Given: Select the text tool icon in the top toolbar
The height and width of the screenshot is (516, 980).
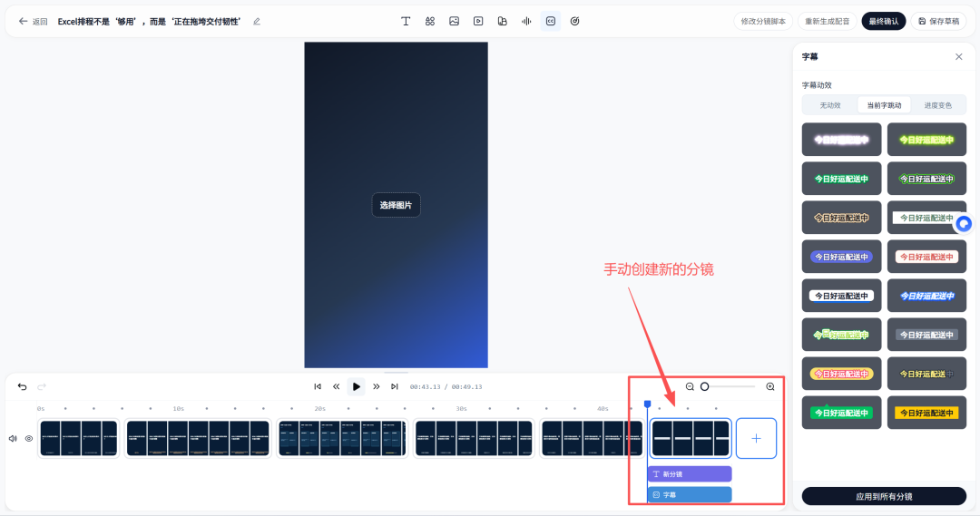Looking at the screenshot, I should (406, 21).
